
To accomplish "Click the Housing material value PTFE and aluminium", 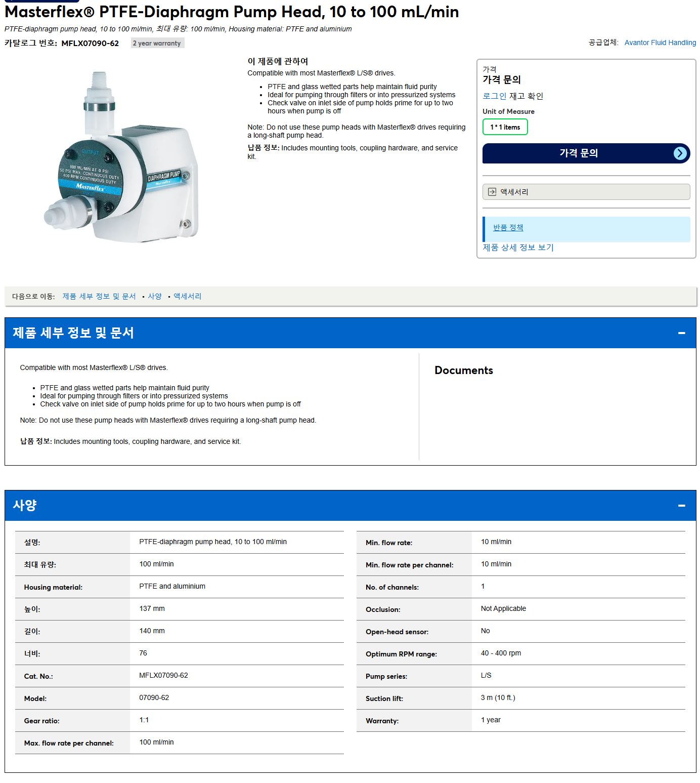I will (172, 587).
